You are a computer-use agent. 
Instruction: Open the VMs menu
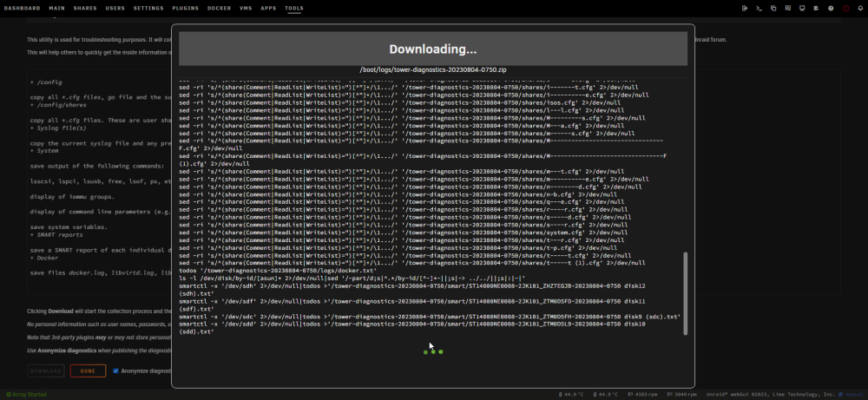pyautogui.click(x=246, y=9)
